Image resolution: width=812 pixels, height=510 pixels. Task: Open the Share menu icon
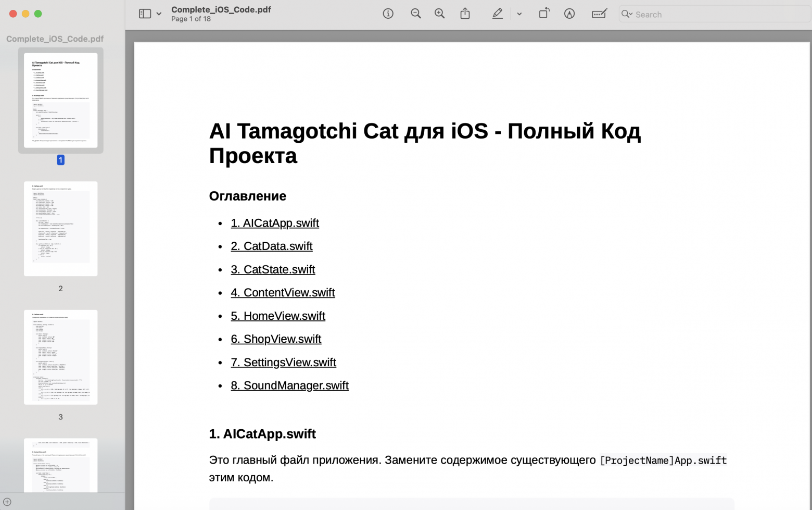coord(465,14)
